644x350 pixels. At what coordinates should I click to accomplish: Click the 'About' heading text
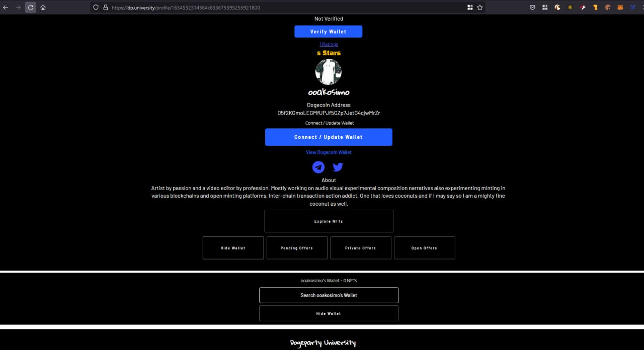coord(329,180)
